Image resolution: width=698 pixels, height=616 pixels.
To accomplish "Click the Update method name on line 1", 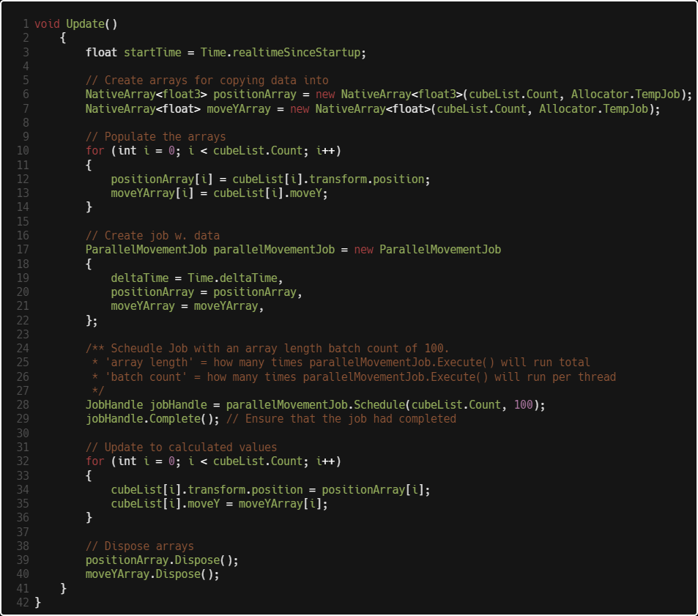I will tap(85, 24).
